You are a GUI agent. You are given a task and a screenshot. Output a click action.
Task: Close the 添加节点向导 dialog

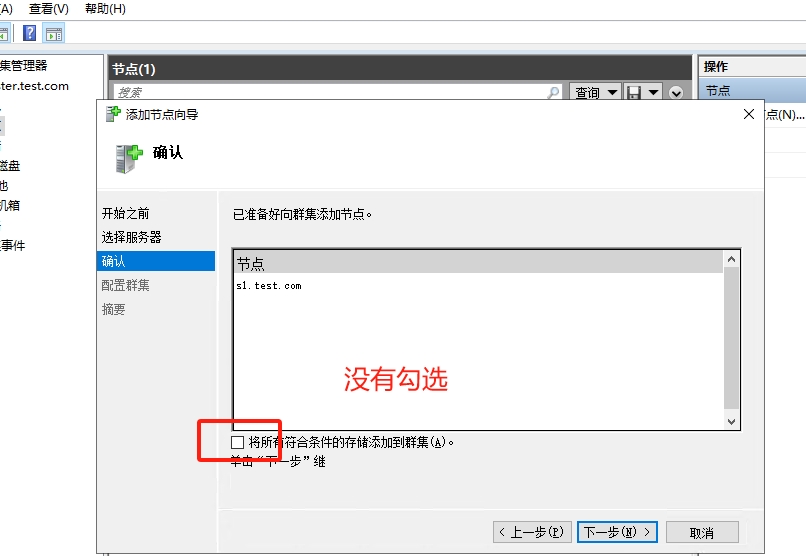749,114
